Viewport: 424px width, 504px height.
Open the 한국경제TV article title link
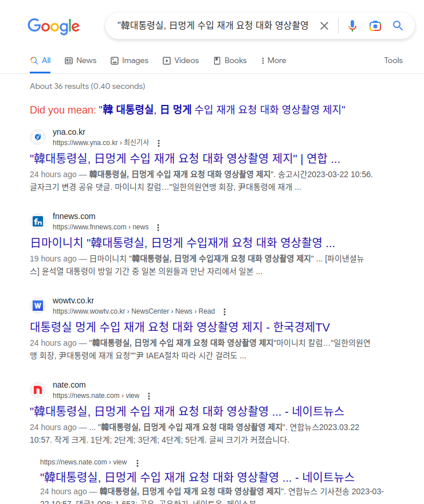pyautogui.click(x=180, y=327)
